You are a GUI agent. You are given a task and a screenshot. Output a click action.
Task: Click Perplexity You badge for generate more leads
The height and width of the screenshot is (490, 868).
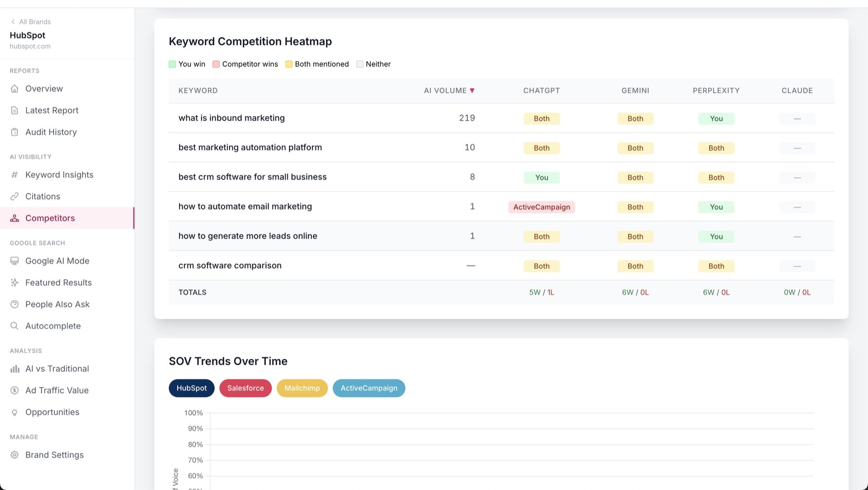(716, 236)
